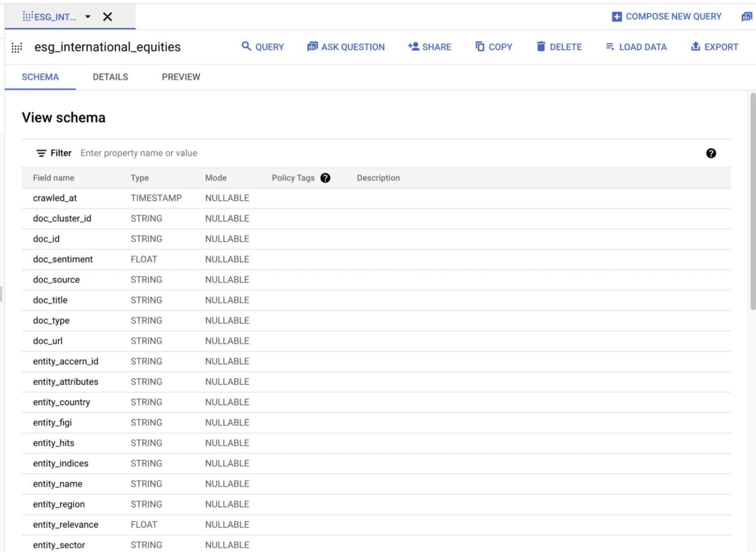This screenshot has width=756, height=552.
Task: Select the Schema tab
Action: pyautogui.click(x=40, y=77)
